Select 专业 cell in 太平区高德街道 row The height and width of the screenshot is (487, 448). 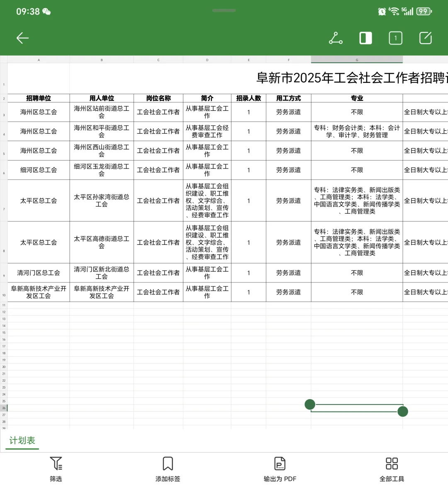pos(357,242)
